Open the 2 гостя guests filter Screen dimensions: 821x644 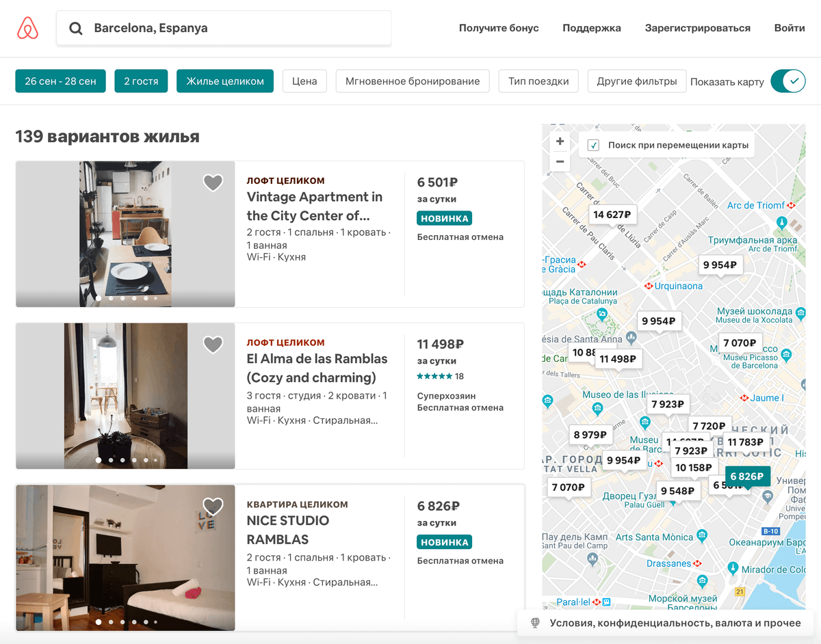[x=141, y=81]
